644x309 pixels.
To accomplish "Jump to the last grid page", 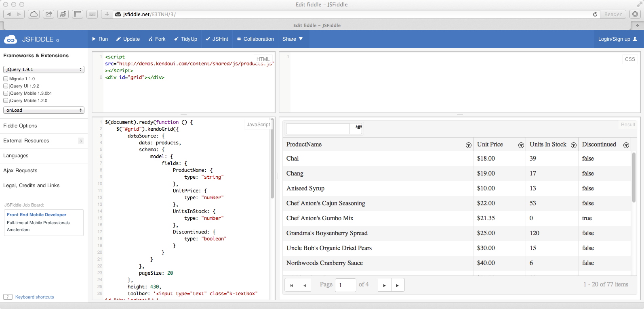I will tap(398, 285).
